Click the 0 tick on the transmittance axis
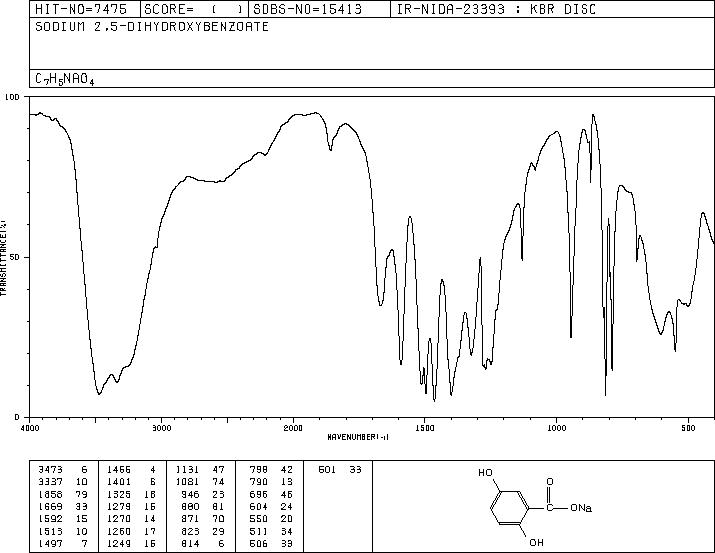715x553 pixels. [x=17, y=417]
